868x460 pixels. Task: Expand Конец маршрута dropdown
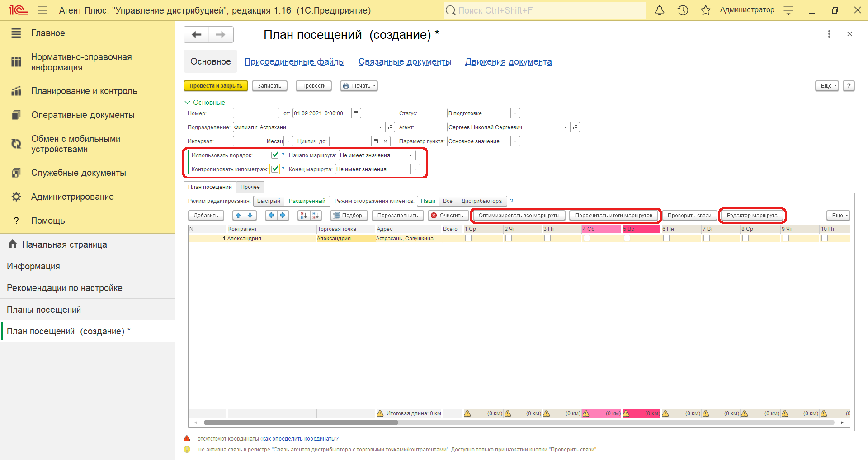415,169
